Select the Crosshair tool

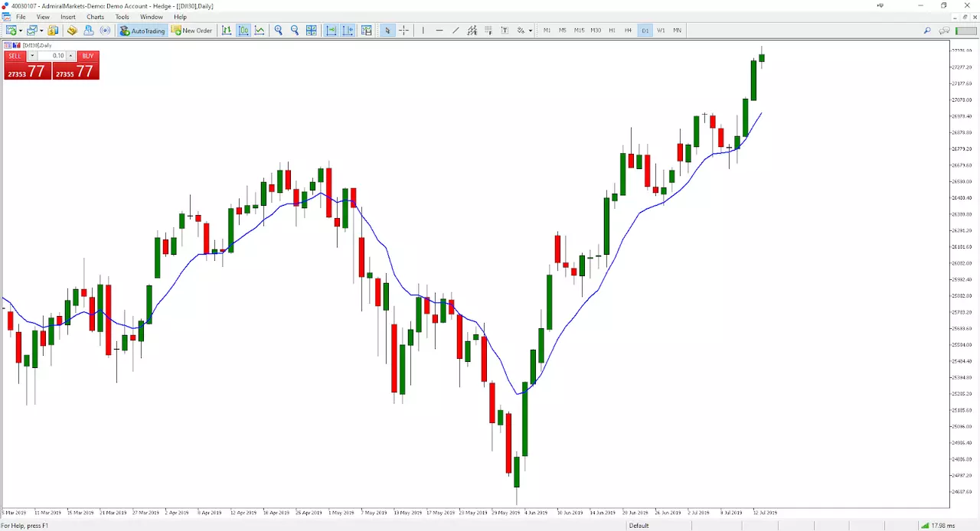[x=403, y=31]
